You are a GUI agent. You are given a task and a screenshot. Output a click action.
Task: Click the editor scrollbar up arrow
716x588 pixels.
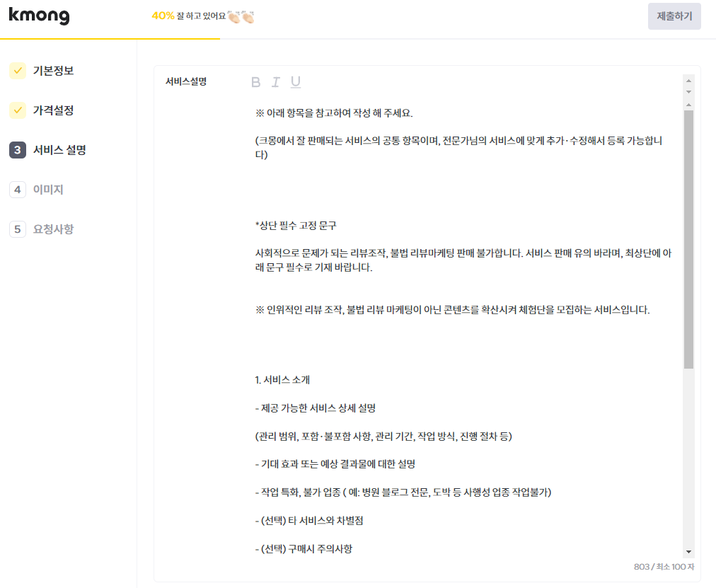click(688, 105)
